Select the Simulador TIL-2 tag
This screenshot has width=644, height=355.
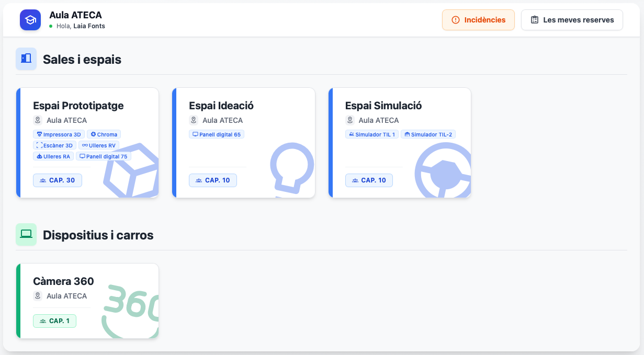[x=428, y=134]
